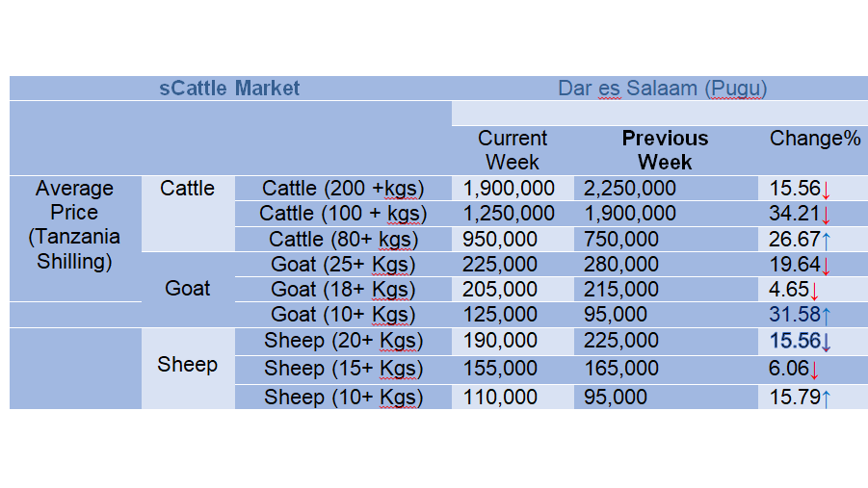
Task: Click the red down arrow beside 34.21
Action: 826,216
